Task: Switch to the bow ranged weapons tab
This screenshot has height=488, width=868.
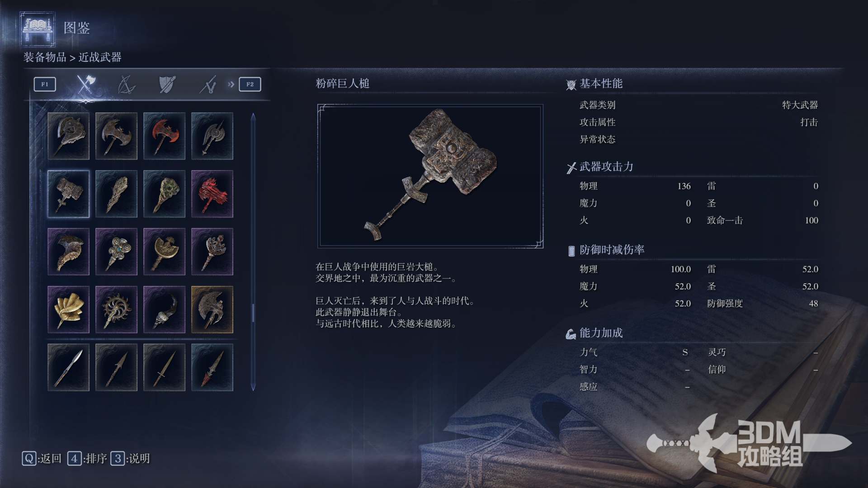Action: click(126, 84)
